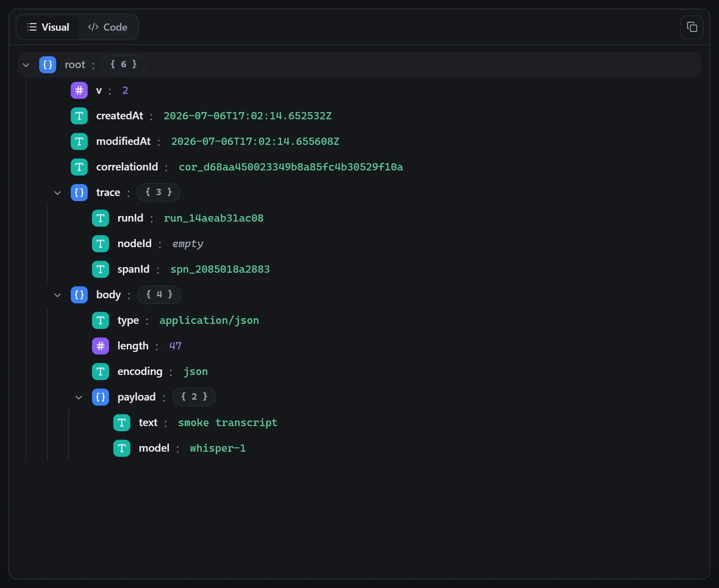Click the v value 2

point(125,90)
